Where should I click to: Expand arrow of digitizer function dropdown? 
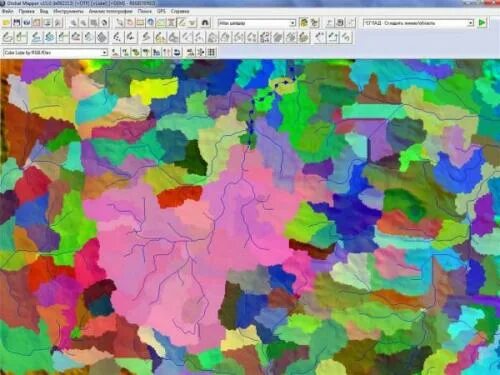click(x=470, y=23)
